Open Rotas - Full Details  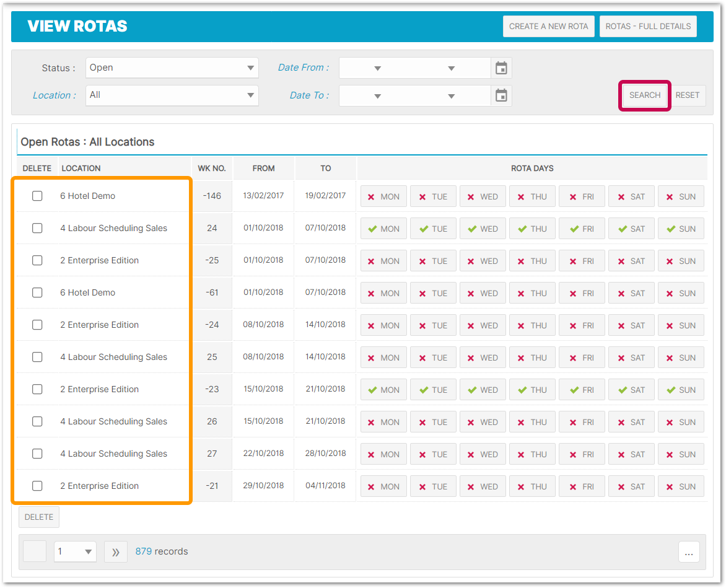(648, 27)
